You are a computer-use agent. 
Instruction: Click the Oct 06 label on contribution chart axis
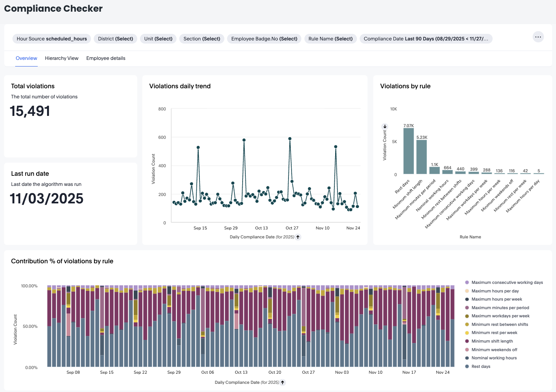[x=208, y=372]
